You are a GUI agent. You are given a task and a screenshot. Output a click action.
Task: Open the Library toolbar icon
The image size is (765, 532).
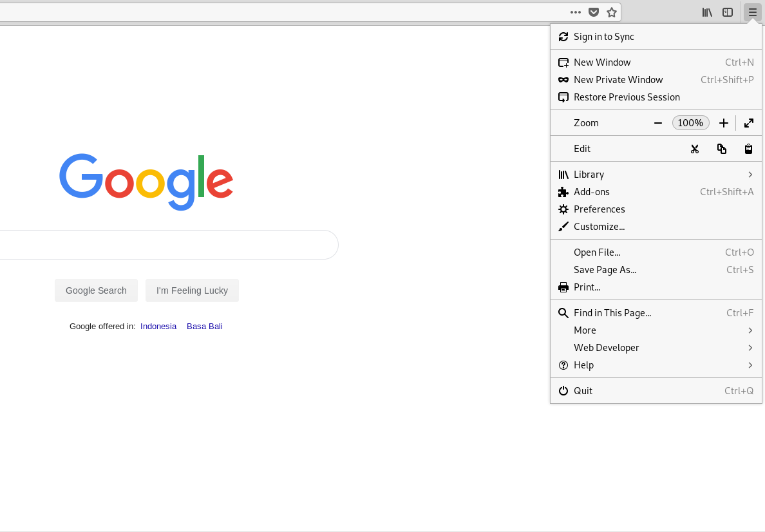[x=707, y=12]
